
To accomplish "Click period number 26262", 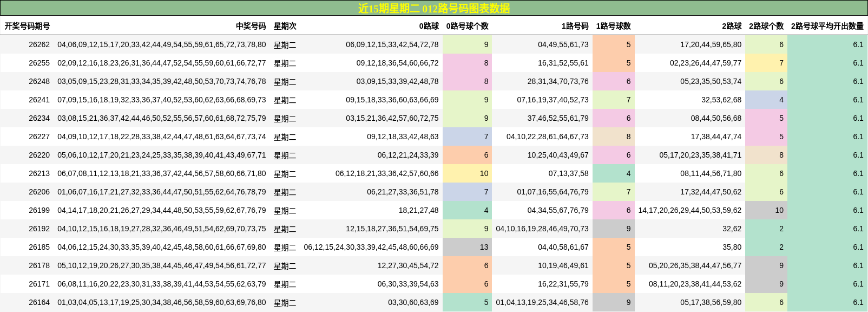I will (39, 44).
